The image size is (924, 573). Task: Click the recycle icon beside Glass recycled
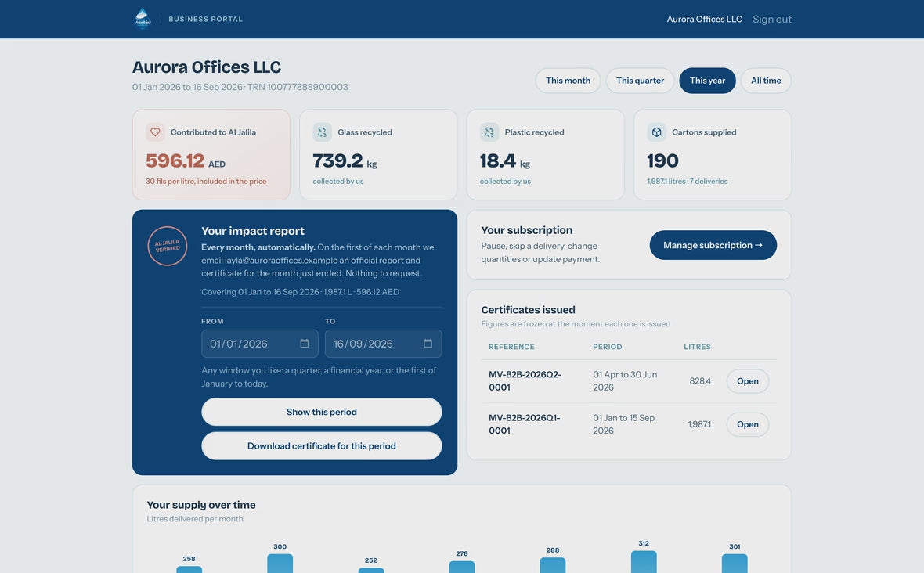(x=323, y=132)
